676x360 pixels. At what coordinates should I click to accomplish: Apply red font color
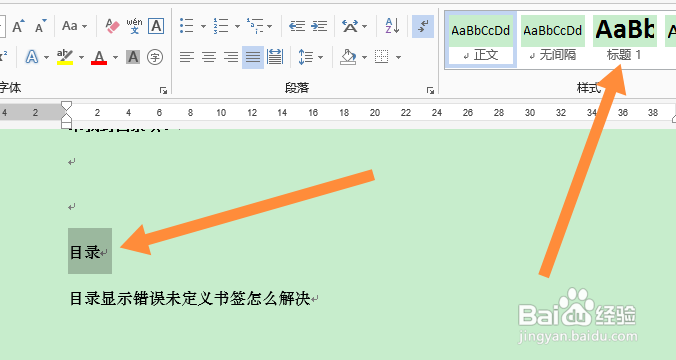(99, 57)
